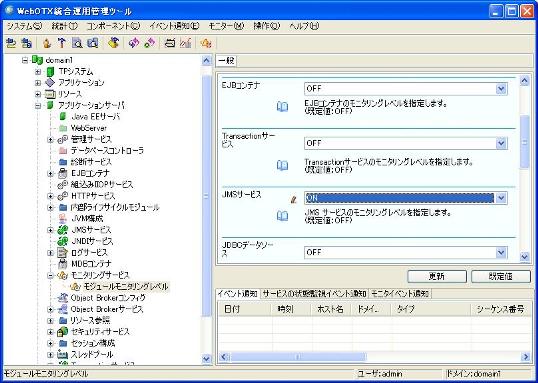538x383 pixels.
Task: Click the Object Brokerコンフィグ tree icon
Action: point(63,298)
